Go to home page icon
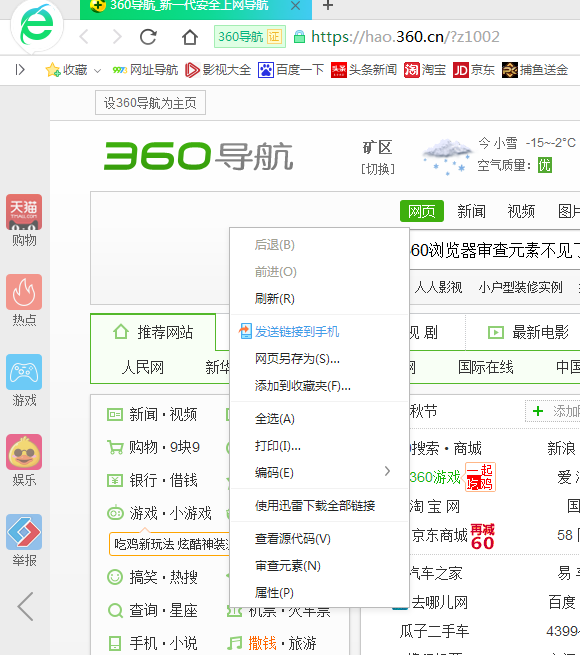The width and height of the screenshot is (580, 655). [190, 37]
